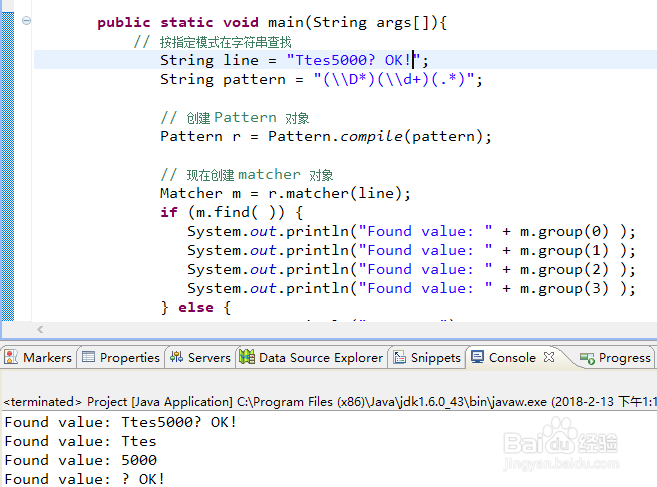Click Pattern.compile(pattern) in the editor
Image resolution: width=657 pixels, height=487 pixels.
(375, 137)
